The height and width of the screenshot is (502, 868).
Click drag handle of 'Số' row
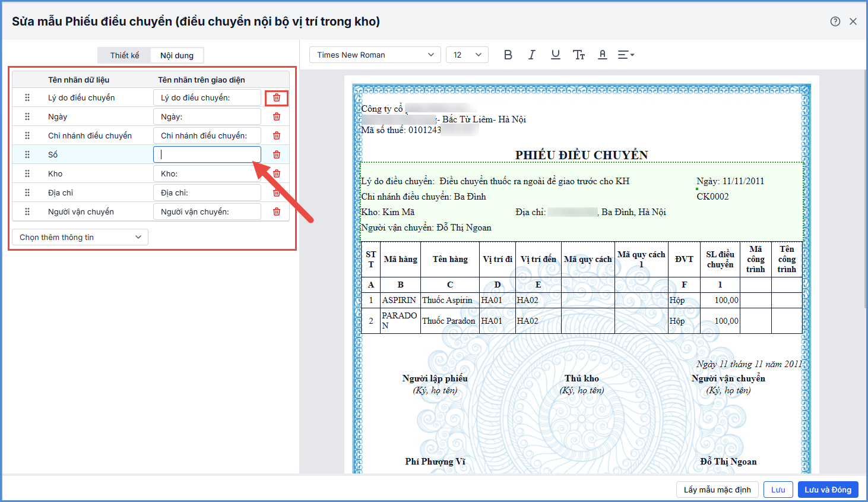point(27,154)
